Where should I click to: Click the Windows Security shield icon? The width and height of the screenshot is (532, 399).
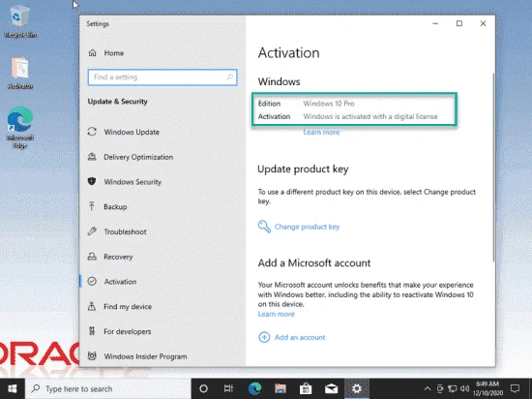[92, 181]
